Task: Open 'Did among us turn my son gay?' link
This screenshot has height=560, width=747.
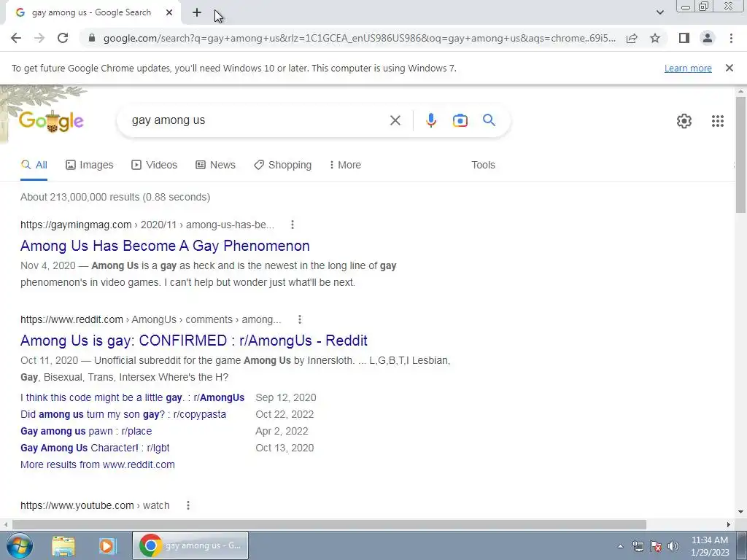Action: 123,414
